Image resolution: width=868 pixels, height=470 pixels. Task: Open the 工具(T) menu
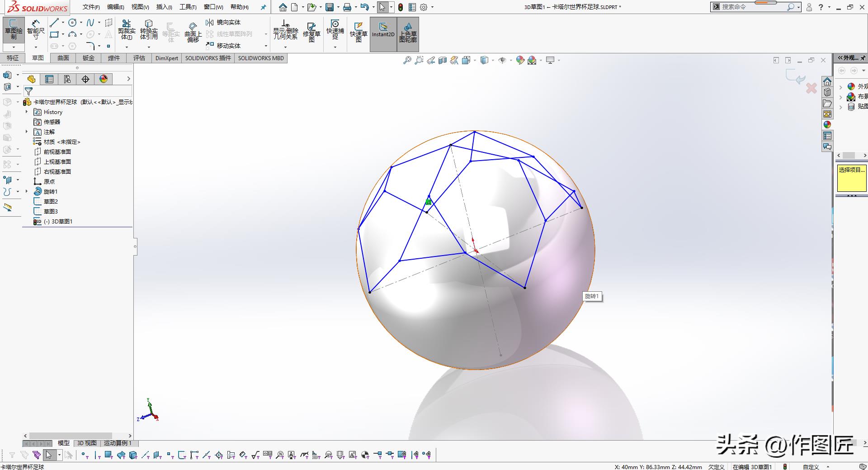(188, 7)
